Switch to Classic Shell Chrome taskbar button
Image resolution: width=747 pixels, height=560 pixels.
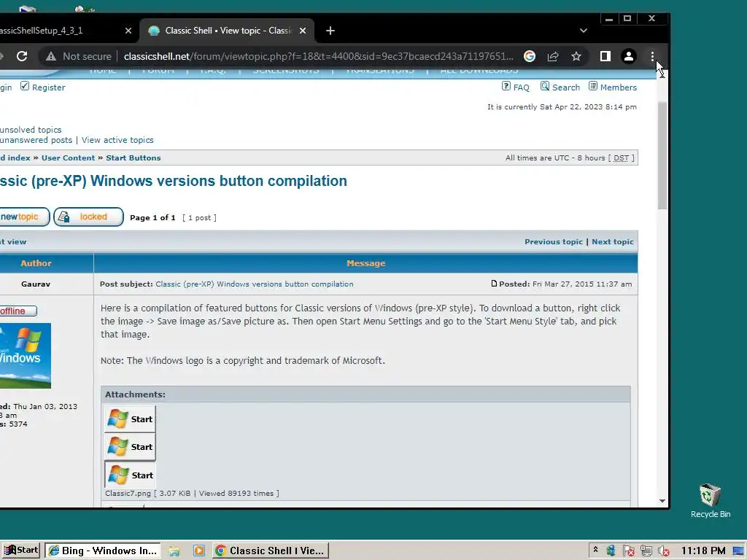[x=271, y=551]
